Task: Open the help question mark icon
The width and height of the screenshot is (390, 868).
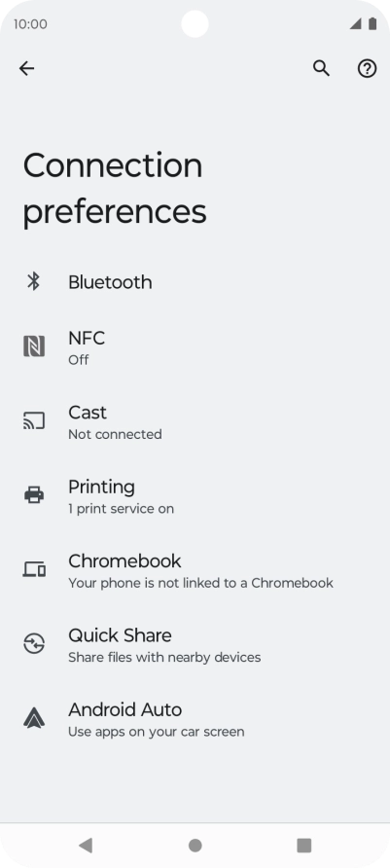Action: coord(367,68)
